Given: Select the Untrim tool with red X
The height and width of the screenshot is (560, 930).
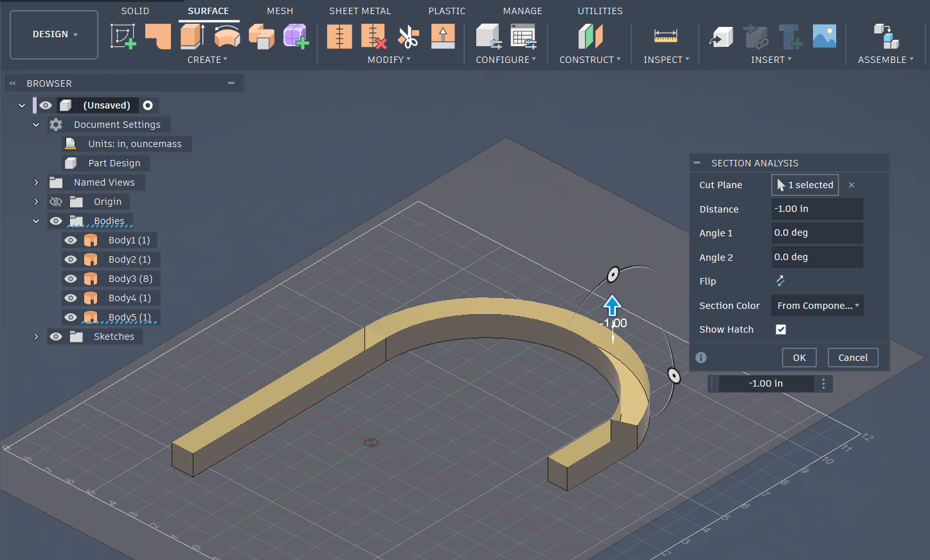Looking at the screenshot, I should (x=374, y=36).
